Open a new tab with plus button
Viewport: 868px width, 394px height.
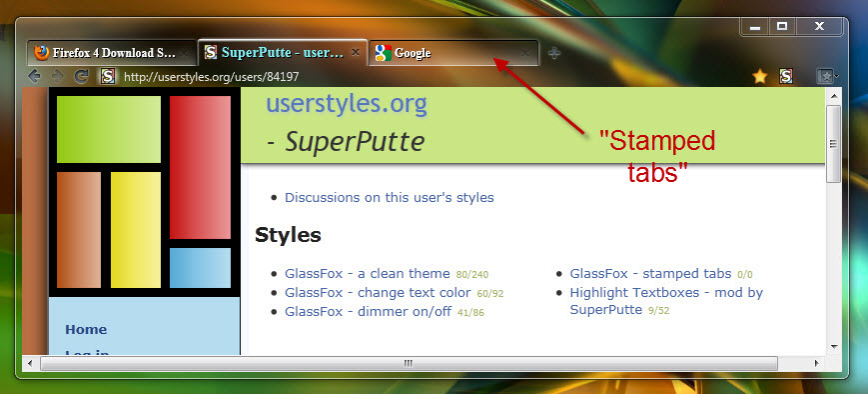[x=554, y=53]
